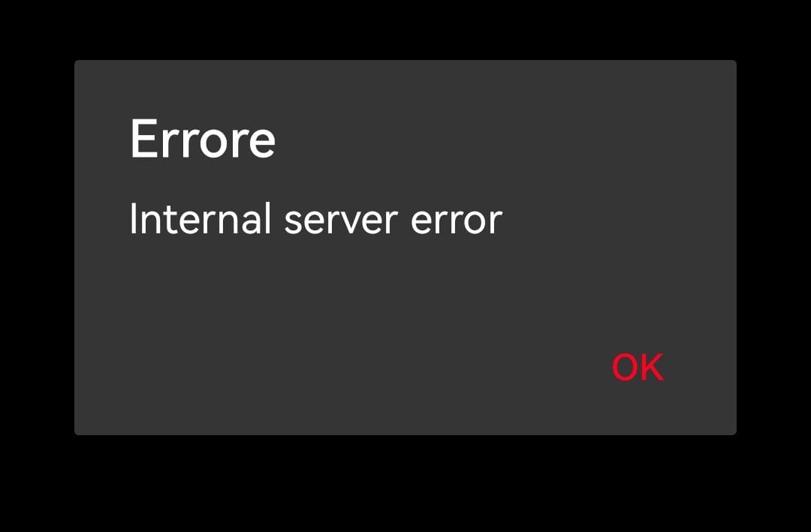Click the Errore dialog title
This screenshot has width=811, height=532.
point(202,139)
